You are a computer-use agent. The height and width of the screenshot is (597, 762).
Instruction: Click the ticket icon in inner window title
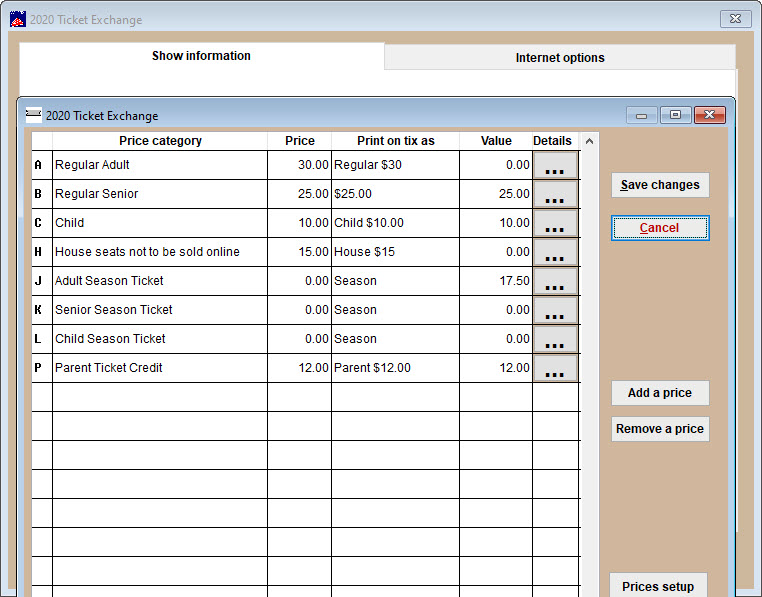click(x=33, y=115)
